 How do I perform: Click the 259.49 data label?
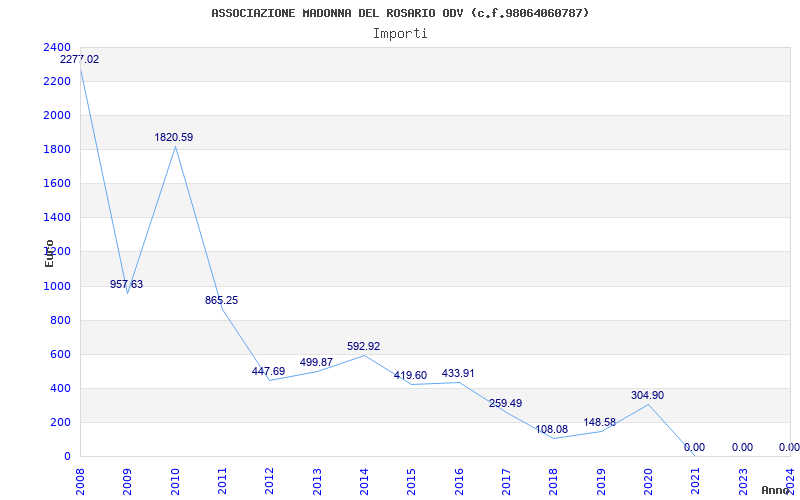505,404
